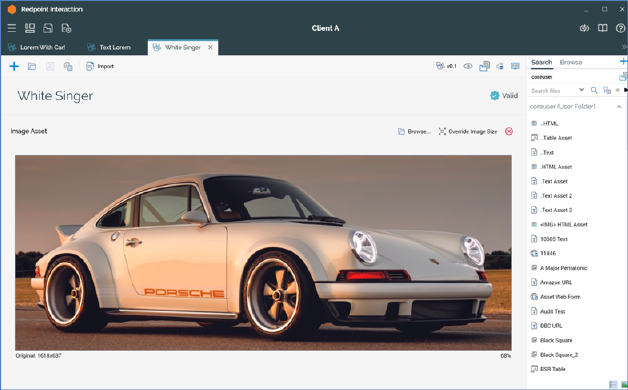
Task: Switch to the Browse tab
Action: point(571,62)
